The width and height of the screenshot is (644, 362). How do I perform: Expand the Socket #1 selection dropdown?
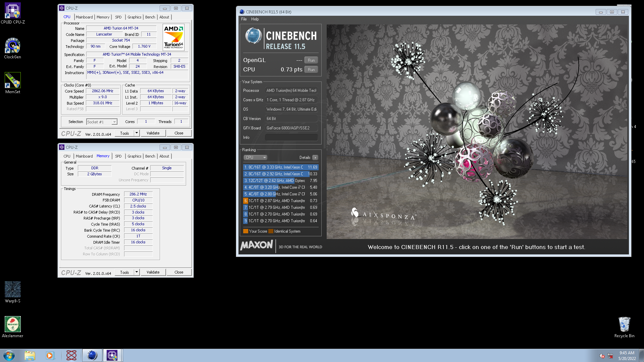(x=114, y=122)
